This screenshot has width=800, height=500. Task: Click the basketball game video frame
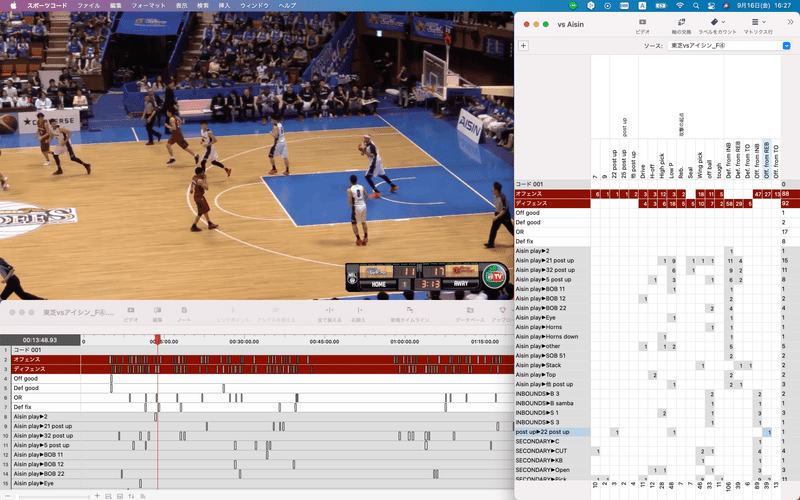click(257, 156)
